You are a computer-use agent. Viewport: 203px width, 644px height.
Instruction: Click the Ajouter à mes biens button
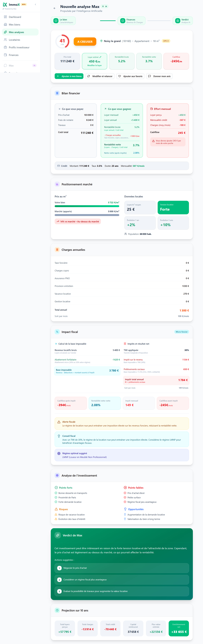pos(69,76)
